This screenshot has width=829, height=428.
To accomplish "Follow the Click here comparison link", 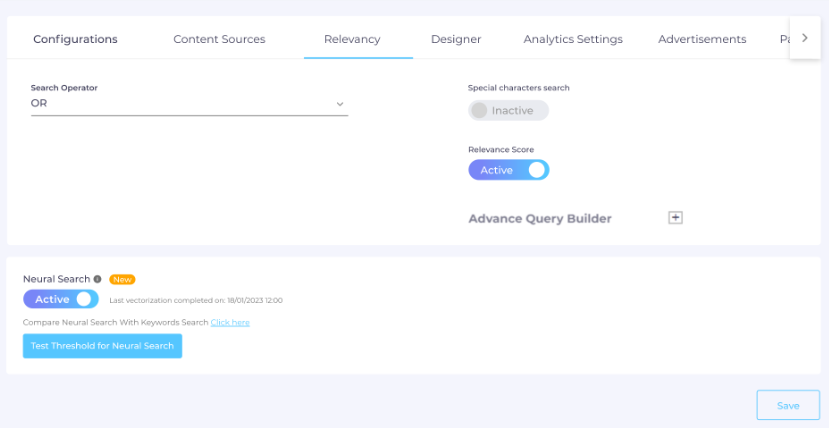I will click(x=230, y=322).
